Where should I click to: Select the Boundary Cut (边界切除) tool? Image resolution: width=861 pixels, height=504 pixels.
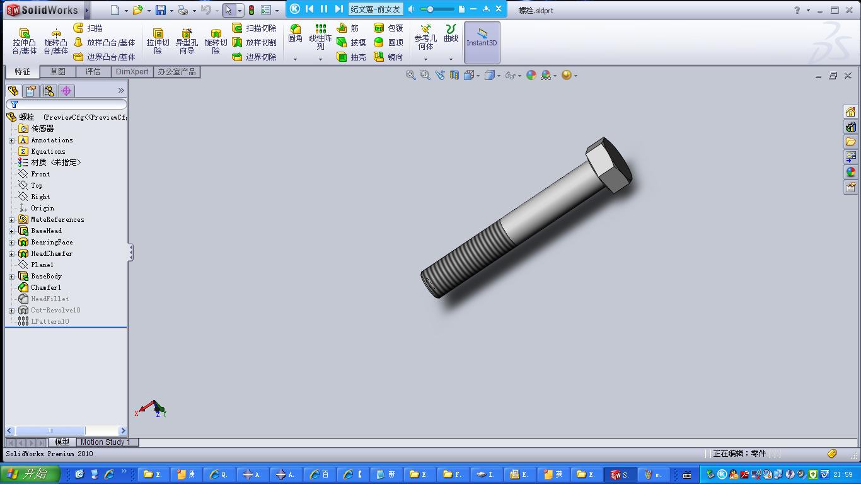(x=255, y=57)
